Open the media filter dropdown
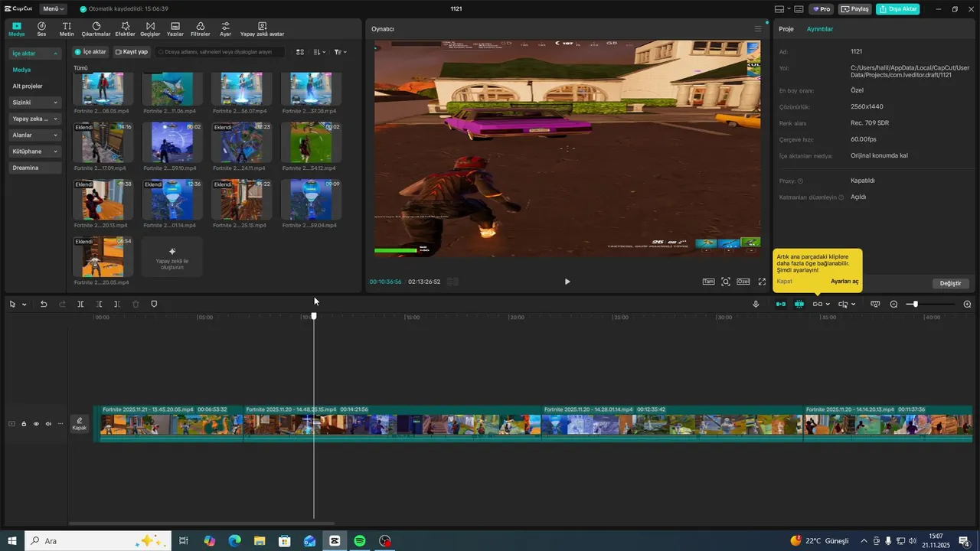 [341, 52]
